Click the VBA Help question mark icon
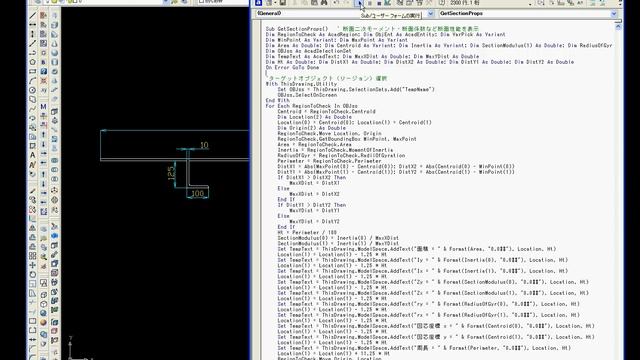The height and width of the screenshot is (360, 640). [x=442, y=3]
